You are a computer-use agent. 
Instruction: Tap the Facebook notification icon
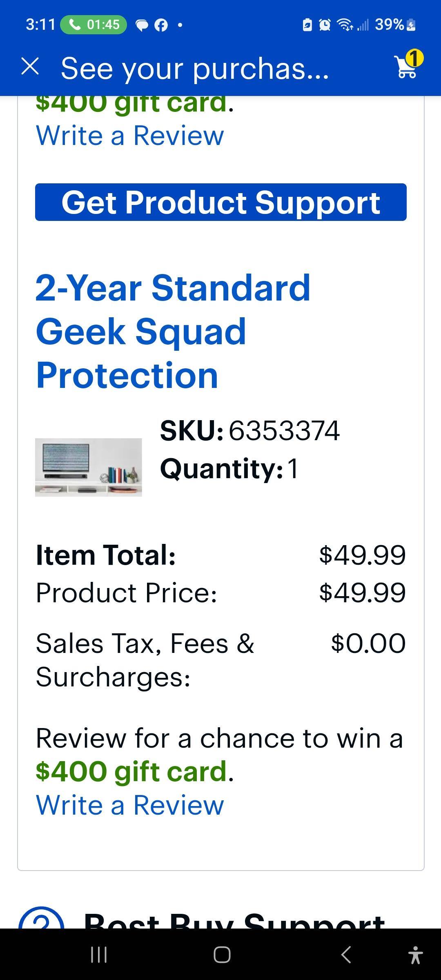click(161, 25)
